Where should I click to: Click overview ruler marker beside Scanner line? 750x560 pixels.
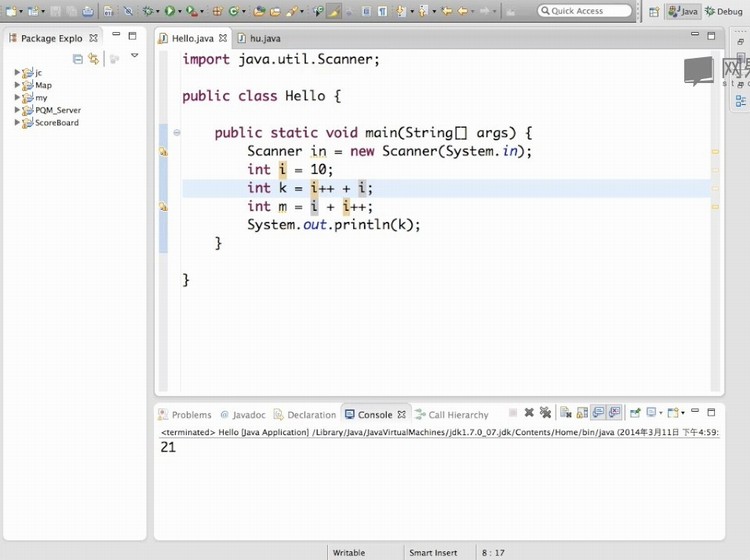(716, 152)
